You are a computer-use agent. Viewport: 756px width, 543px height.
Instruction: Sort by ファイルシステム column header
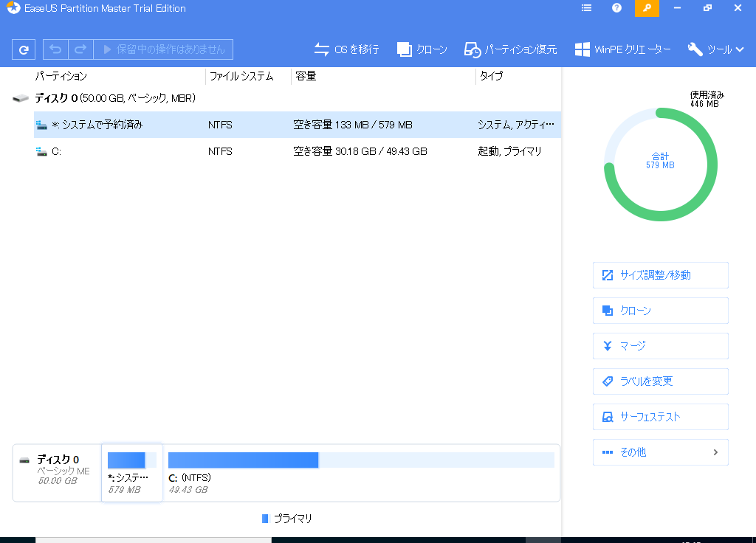tap(241, 76)
